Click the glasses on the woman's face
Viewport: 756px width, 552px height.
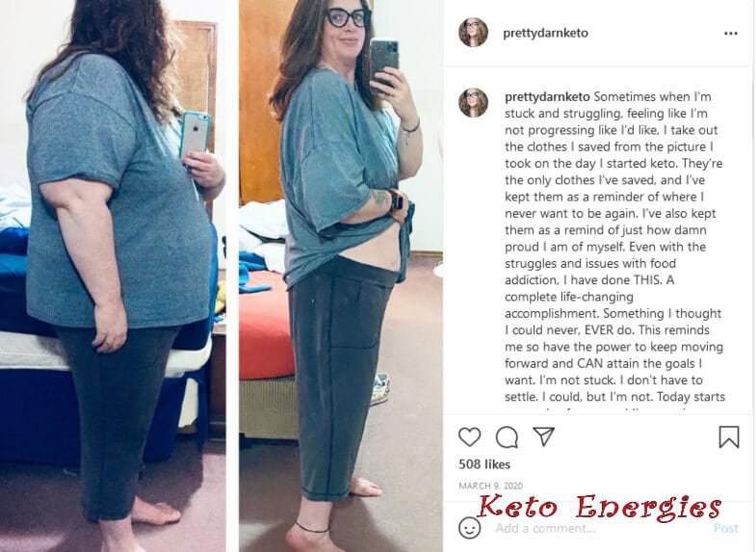coord(348,17)
